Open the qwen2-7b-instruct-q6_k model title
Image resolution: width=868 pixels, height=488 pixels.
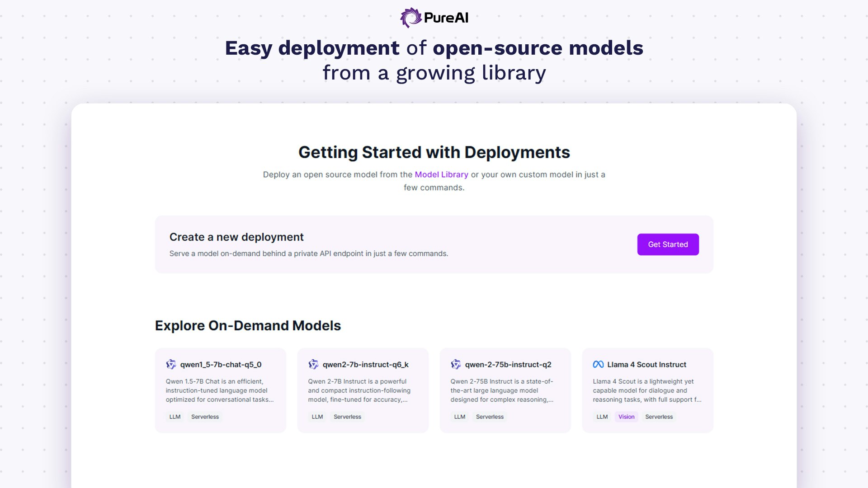tap(365, 365)
